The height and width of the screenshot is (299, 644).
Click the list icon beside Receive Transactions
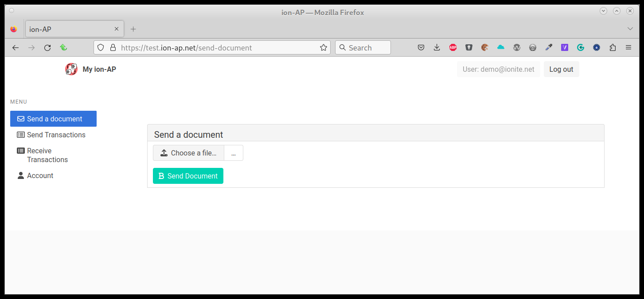click(x=21, y=151)
